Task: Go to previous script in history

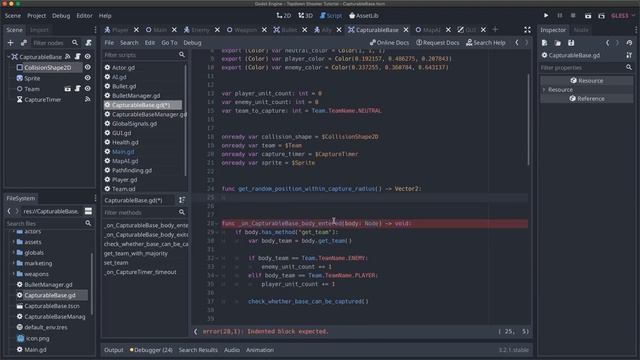Action: pyautogui.click(x=517, y=42)
